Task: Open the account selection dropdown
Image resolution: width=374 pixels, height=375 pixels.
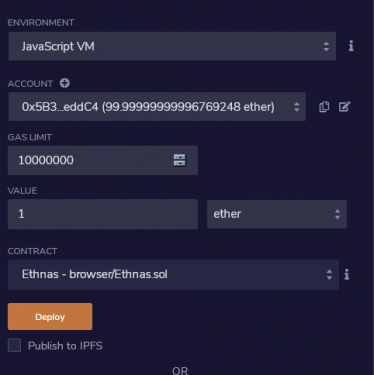Action: pos(157,107)
